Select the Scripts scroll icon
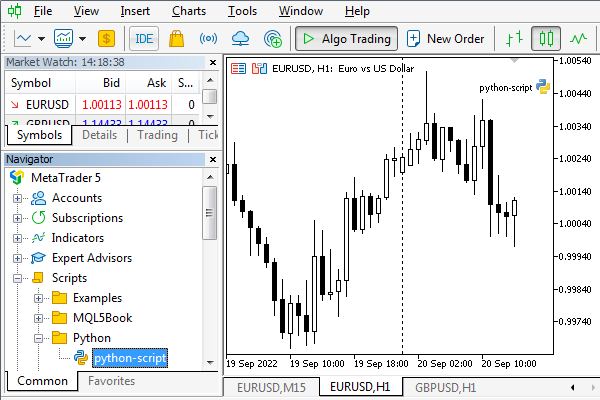Screen dimensions: 600x400 pos(38,278)
